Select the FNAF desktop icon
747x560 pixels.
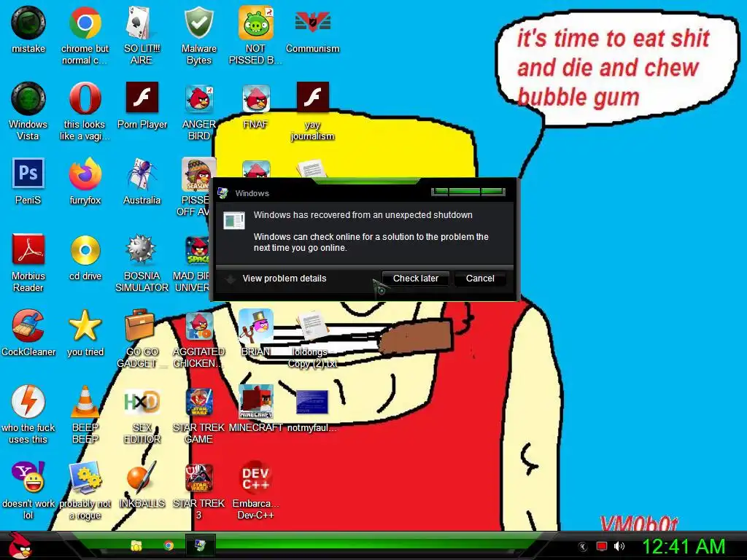tap(256, 106)
